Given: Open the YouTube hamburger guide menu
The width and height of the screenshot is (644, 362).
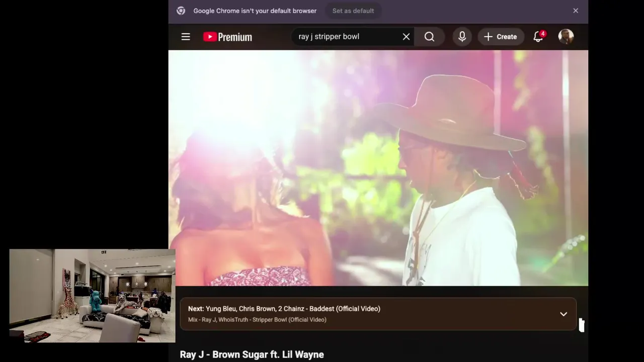Looking at the screenshot, I should click(x=186, y=37).
